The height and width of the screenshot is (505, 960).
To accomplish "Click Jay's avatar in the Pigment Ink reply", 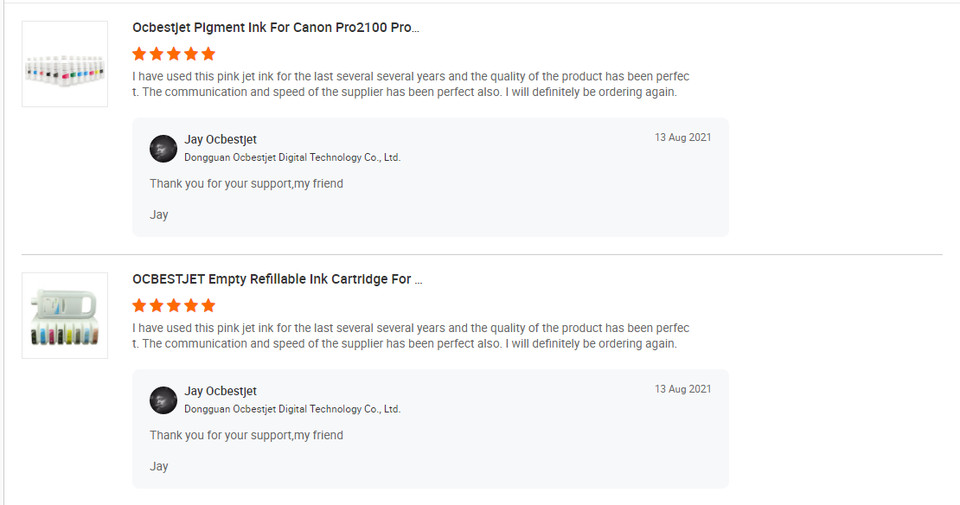I will (163, 149).
